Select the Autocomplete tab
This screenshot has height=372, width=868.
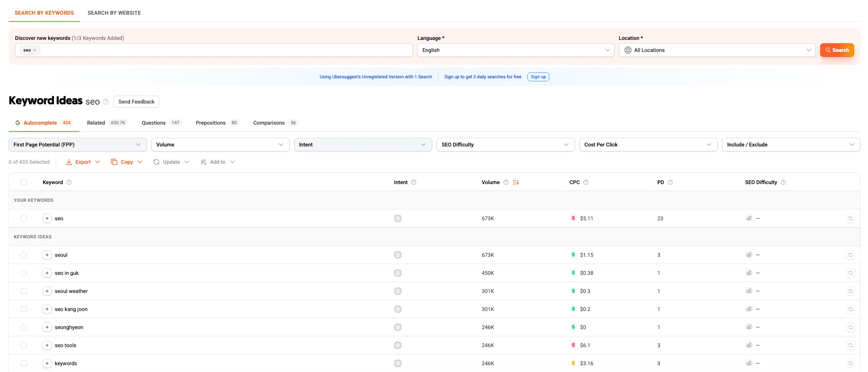tap(44, 123)
